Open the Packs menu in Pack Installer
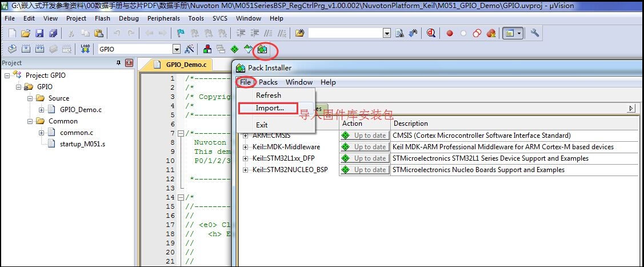Viewport: 644px width, 267px height. tap(268, 82)
